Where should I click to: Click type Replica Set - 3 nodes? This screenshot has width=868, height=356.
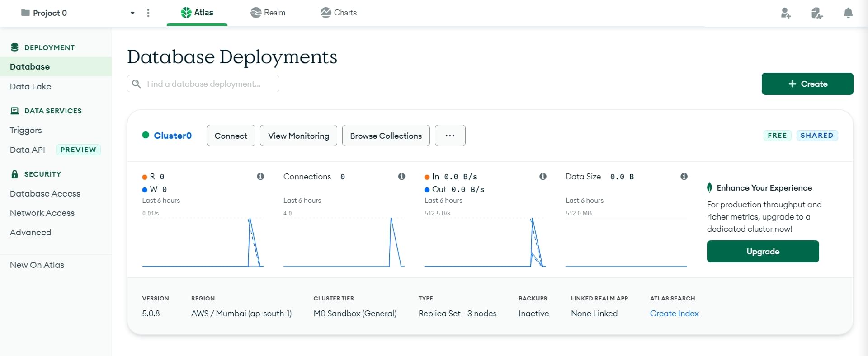click(x=458, y=313)
